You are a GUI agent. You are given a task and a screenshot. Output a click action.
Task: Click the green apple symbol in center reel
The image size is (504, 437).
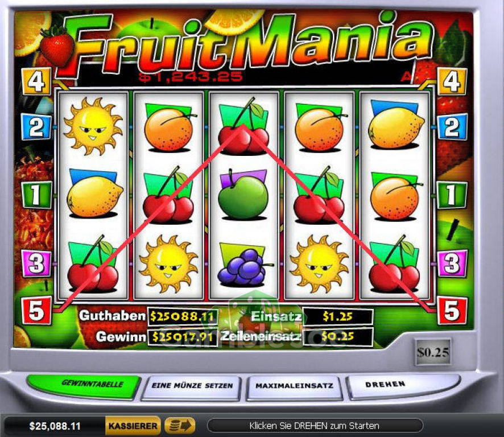pos(243,195)
